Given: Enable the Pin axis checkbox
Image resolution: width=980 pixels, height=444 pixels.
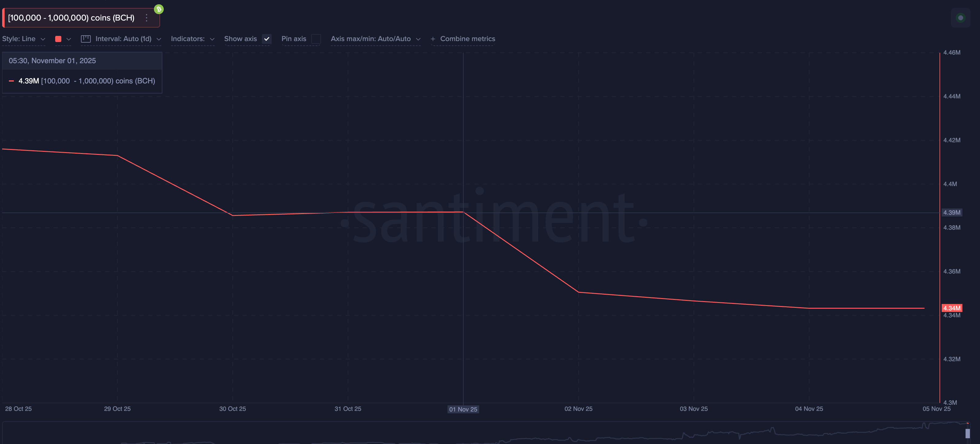Looking at the screenshot, I should pos(316,38).
